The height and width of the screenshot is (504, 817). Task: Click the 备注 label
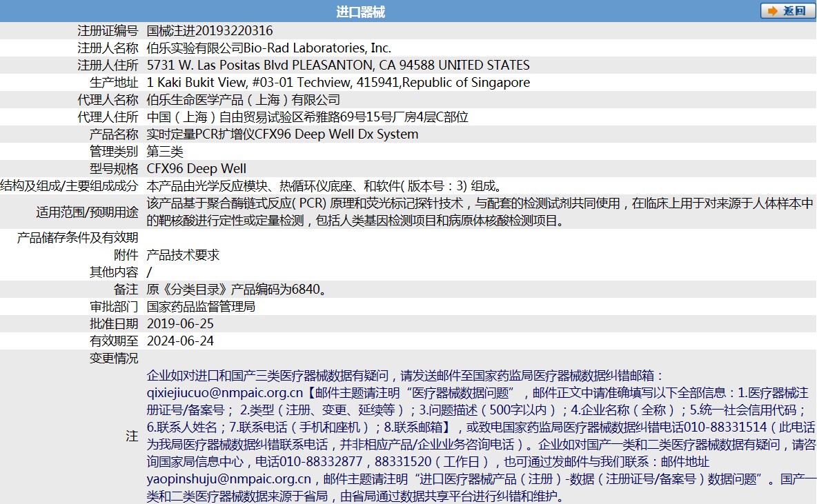[x=126, y=289]
